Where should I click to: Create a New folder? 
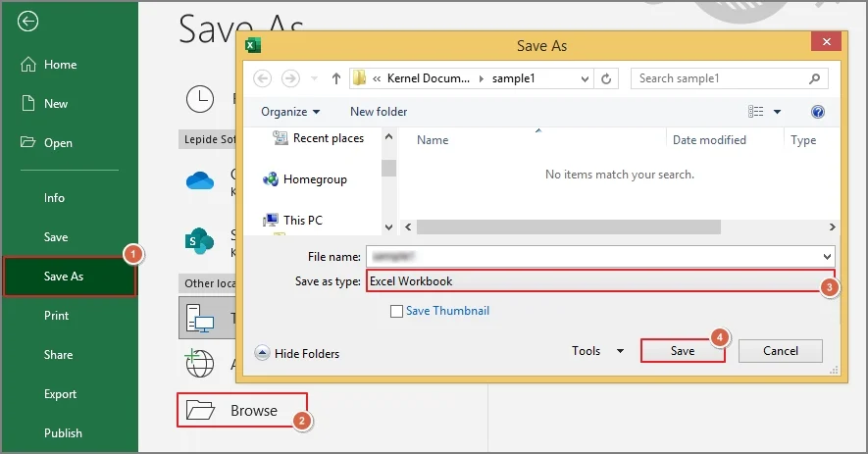(379, 112)
